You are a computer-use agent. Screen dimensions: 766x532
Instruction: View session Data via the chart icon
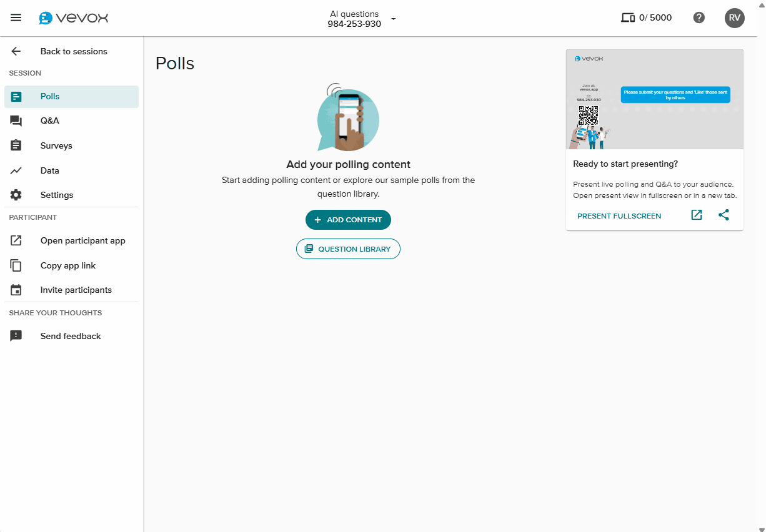pyautogui.click(x=16, y=170)
